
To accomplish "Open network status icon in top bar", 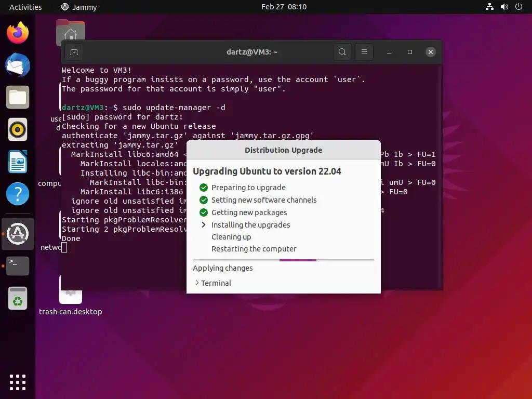I will pyautogui.click(x=489, y=7).
